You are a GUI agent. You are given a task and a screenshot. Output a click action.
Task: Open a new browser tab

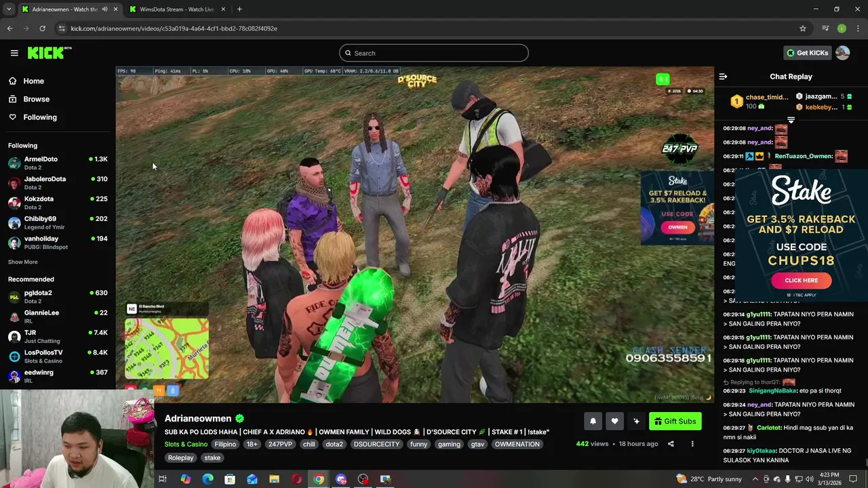coord(239,9)
